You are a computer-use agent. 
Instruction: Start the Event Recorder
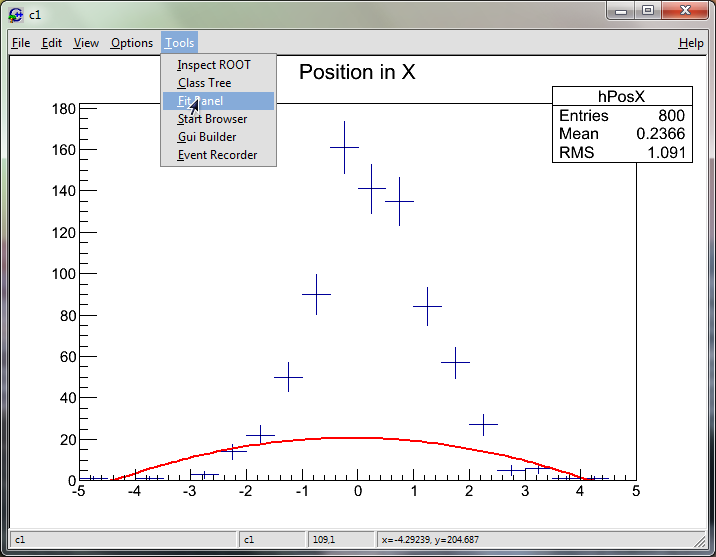(x=217, y=155)
